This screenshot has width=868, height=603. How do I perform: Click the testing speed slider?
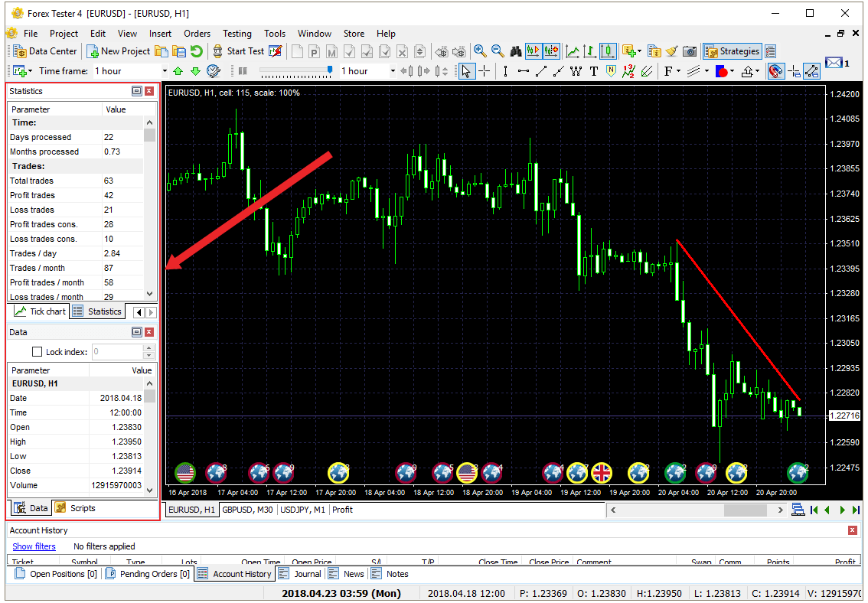click(x=295, y=70)
